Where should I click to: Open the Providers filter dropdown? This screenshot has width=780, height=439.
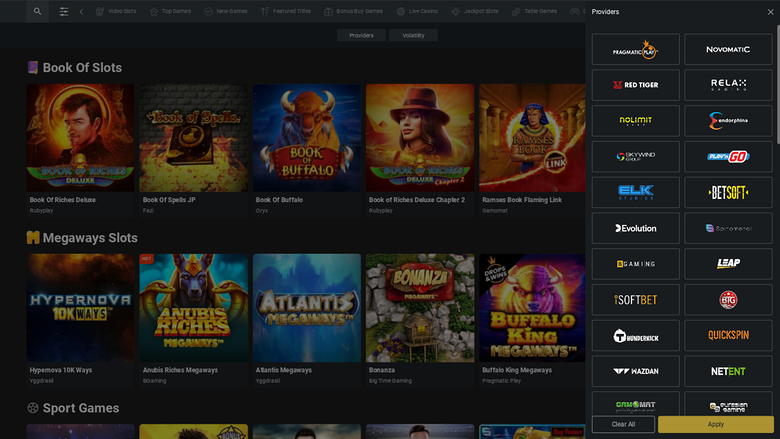[x=361, y=35]
